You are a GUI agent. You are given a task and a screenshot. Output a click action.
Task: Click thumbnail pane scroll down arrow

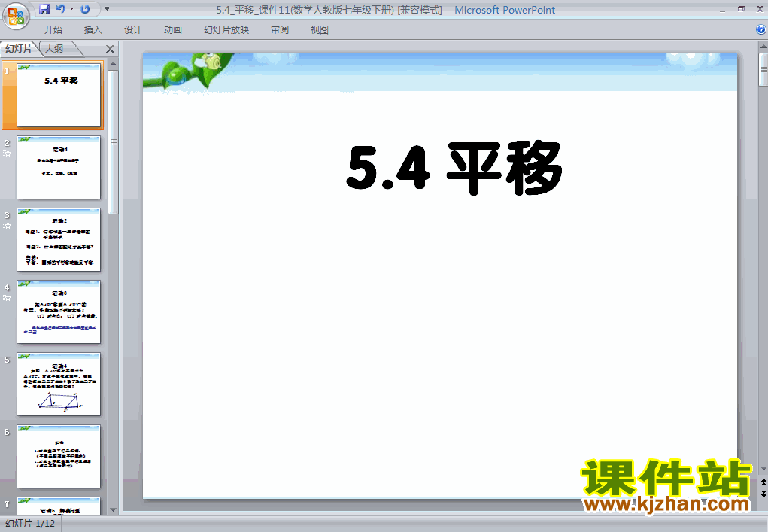click(113, 510)
